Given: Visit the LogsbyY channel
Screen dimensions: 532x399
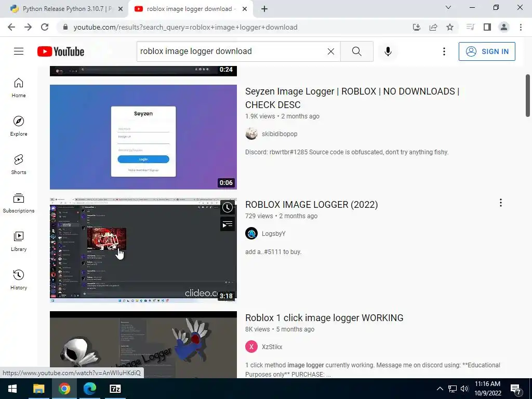Looking at the screenshot, I should [x=273, y=233].
